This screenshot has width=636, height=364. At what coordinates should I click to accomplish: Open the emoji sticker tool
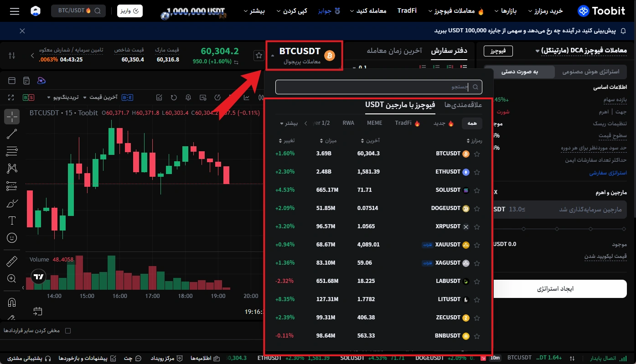[12, 238]
